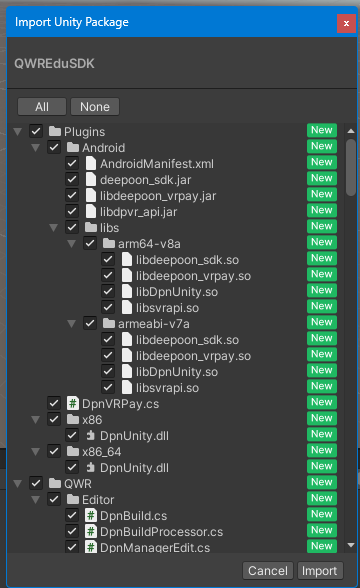Click the armeabi-v7a folder icon
The image size is (360, 588).
tap(109, 323)
